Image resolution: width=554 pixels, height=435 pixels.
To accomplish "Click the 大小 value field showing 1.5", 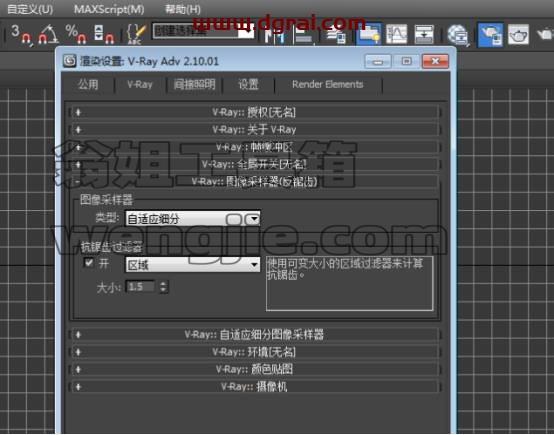I will tap(140, 287).
